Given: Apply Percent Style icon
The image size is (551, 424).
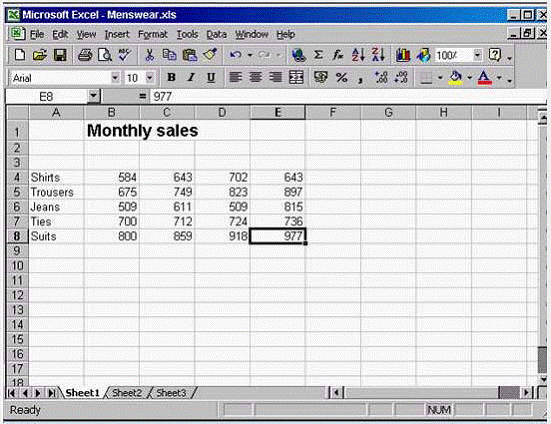Looking at the screenshot, I should coord(341,77).
